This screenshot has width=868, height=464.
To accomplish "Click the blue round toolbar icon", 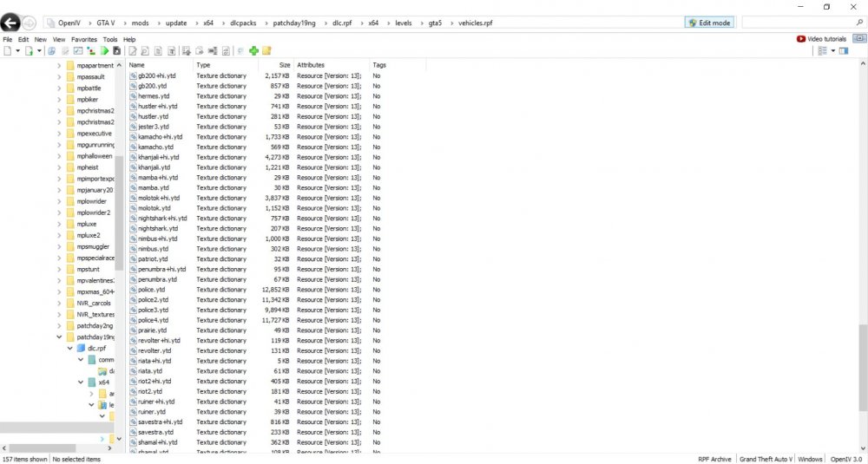I will tap(51, 51).
